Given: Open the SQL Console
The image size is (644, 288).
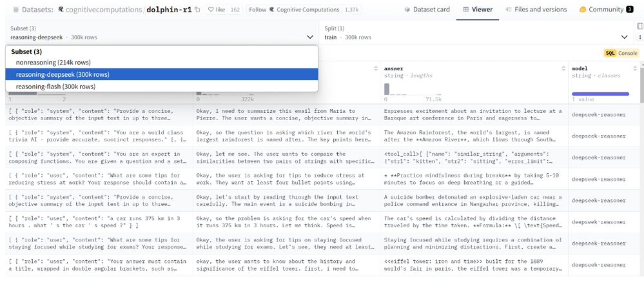Looking at the screenshot, I should coord(621,53).
